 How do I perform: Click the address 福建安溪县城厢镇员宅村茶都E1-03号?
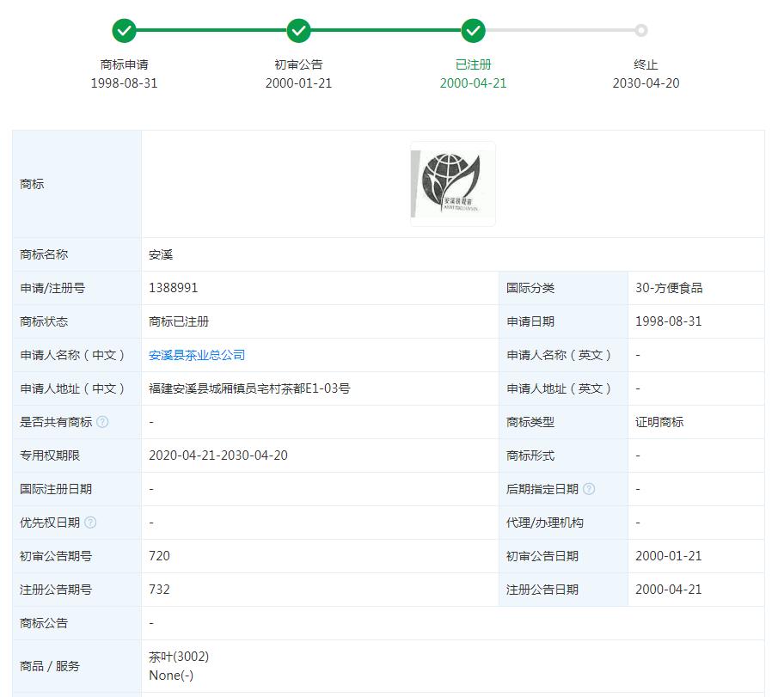tap(249, 388)
